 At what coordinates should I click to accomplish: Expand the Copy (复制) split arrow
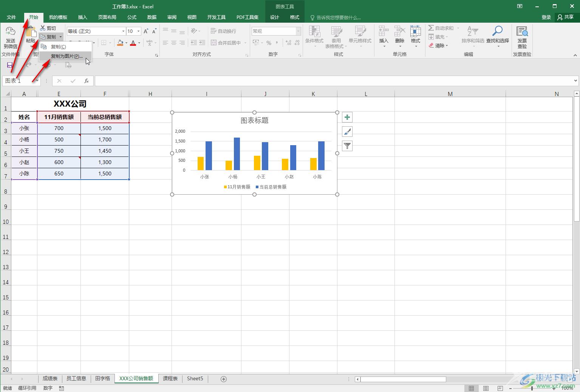click(61, 37)
